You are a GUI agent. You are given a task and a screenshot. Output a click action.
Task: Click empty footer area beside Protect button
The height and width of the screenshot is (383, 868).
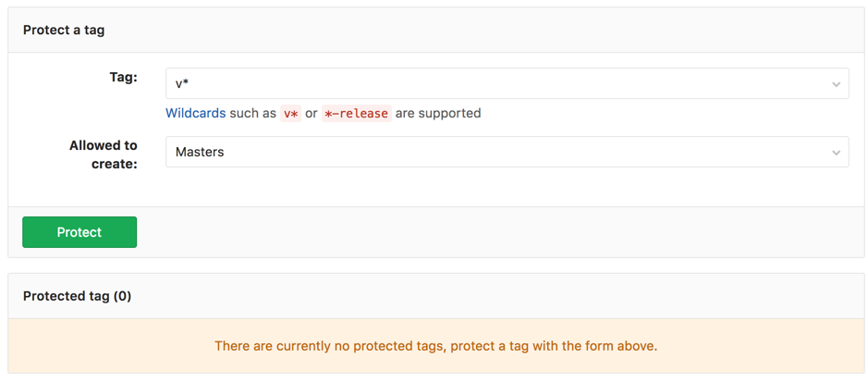[x=499, y=232]
